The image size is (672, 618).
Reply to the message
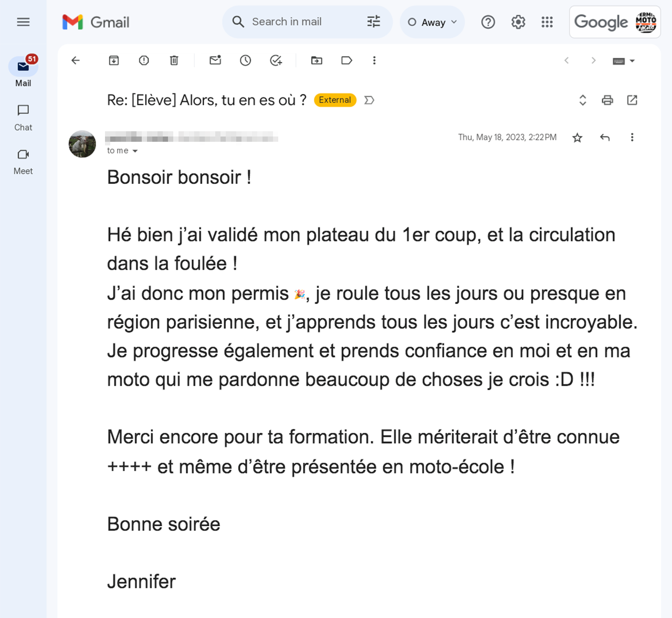(605, 138)
